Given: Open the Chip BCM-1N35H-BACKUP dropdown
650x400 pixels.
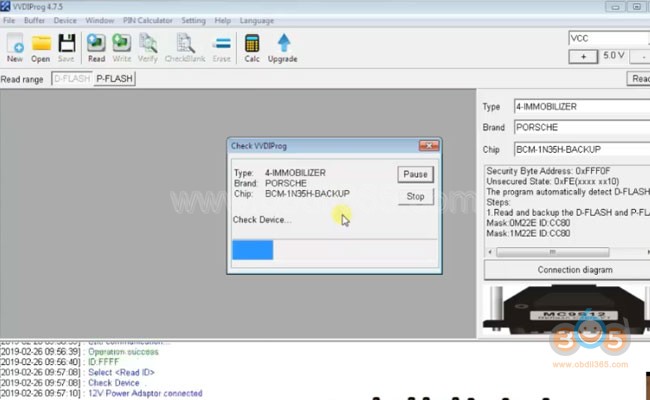Looking at the screenshot, I should point(582,149).
